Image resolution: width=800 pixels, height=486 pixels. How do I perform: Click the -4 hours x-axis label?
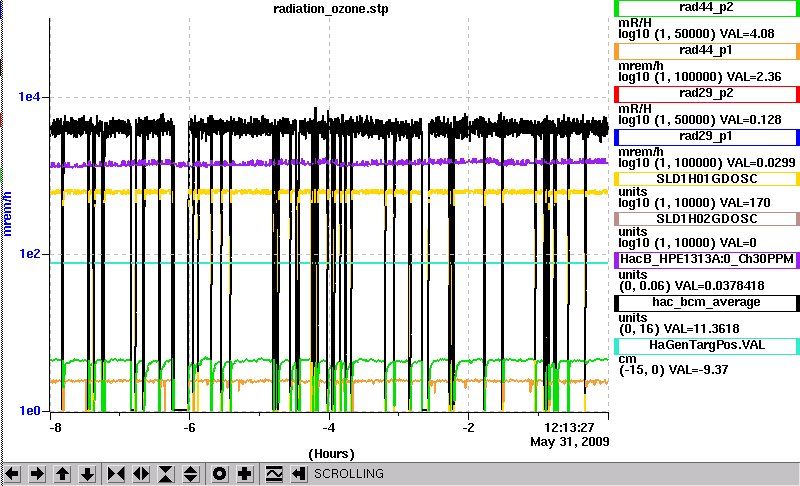pos(329,427)
